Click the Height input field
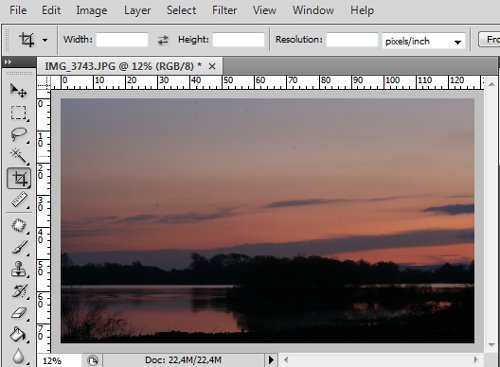This screenshot has width=500, height=367. [238, 40]
